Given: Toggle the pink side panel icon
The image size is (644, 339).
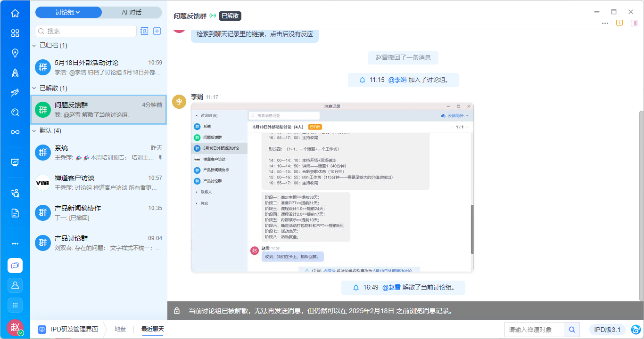Looking at the screenshot, I should (x=634, y=24).
